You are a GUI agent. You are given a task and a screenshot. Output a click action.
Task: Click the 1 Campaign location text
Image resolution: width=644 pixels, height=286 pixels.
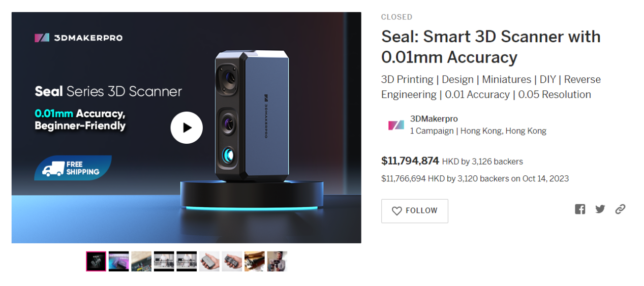click(478, 131)
